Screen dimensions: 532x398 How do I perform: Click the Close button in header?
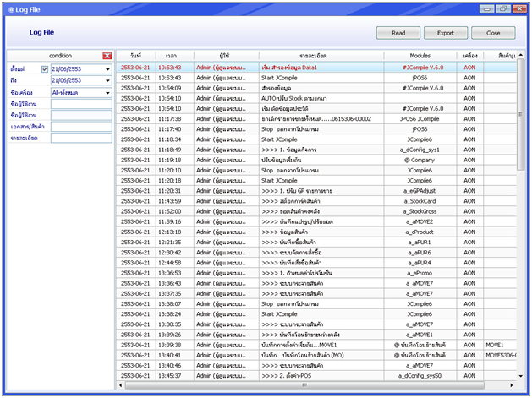[x=493, y=33]
